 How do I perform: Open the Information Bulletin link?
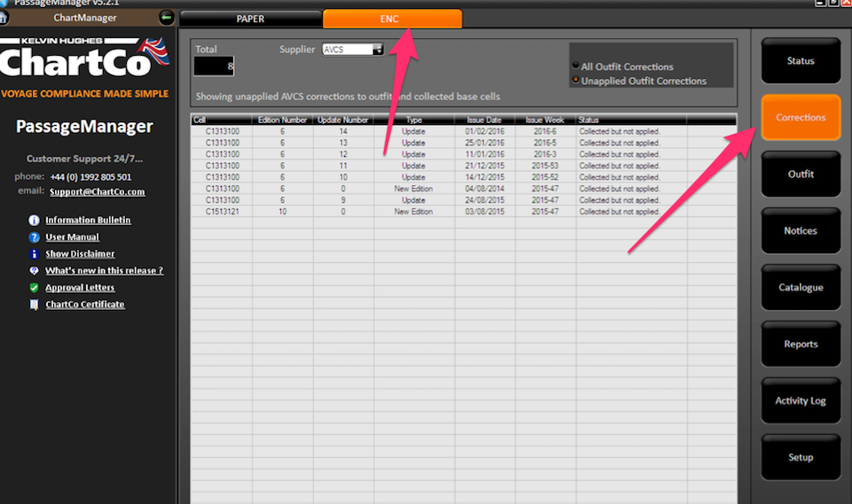point(88,220)
